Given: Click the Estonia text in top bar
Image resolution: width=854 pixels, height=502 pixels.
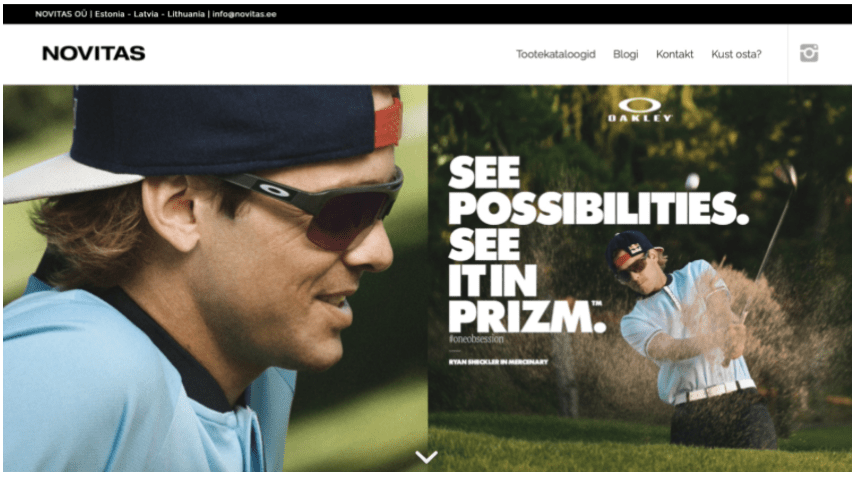Looking at the screenshot, I should tap(109, 14).
